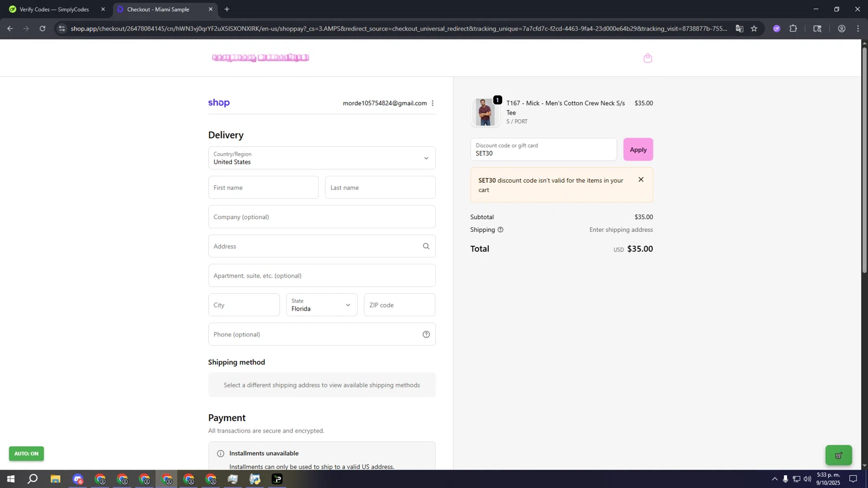
Task: Focus the Phone (optional) field
Action: pos(322,334)
